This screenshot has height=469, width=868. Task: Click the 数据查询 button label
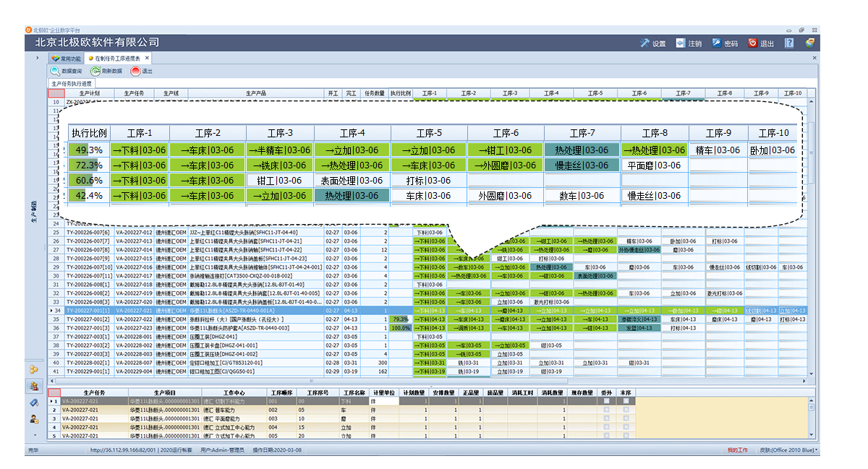coord(72,71)
